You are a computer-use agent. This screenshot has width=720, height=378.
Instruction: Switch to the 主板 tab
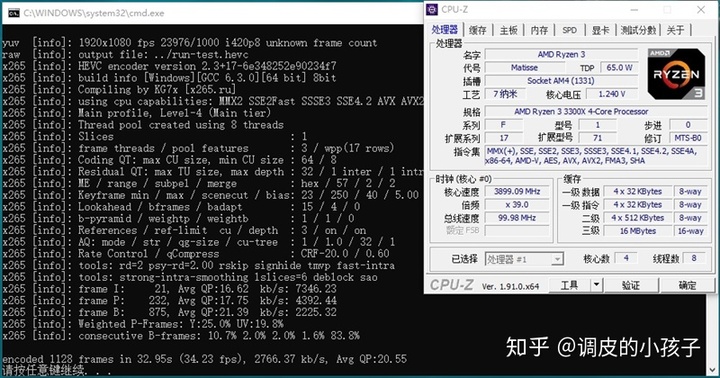coord(508,30)
